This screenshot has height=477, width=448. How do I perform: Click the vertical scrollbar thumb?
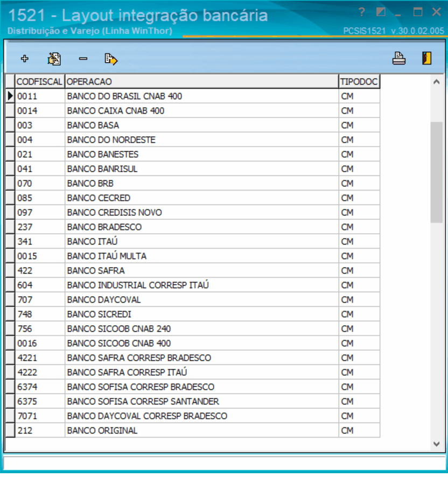[x=437, y=172]
